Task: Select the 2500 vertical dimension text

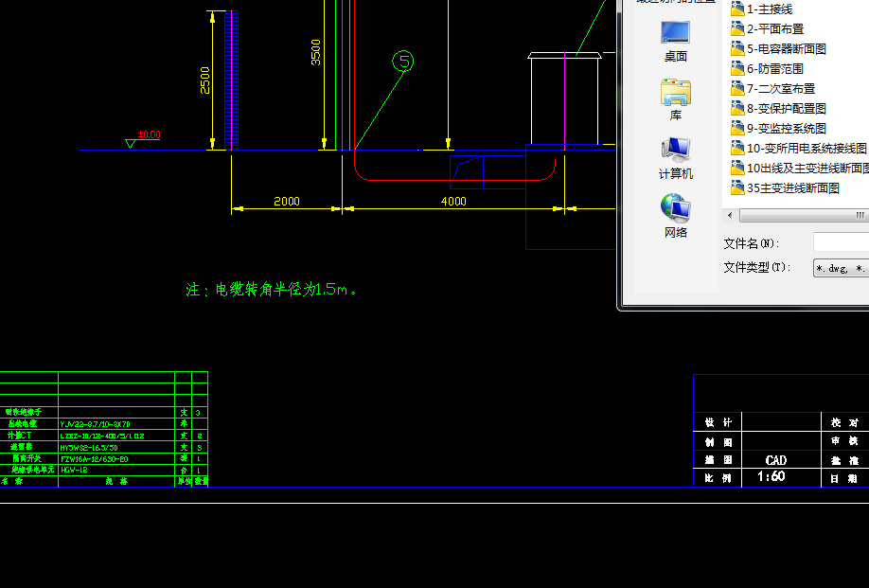Action: 205,80
